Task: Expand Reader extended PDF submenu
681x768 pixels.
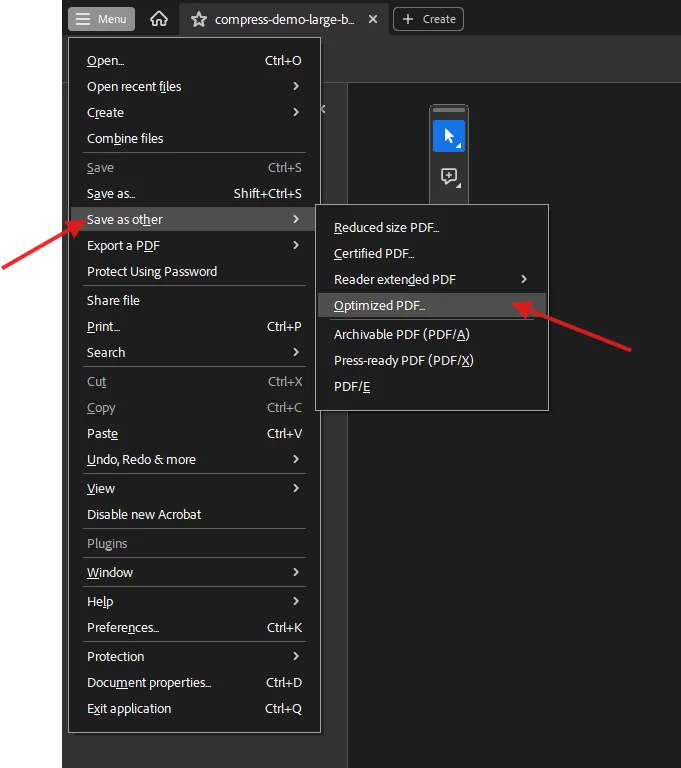Action: pyautogui.click(x=432, y=280)
